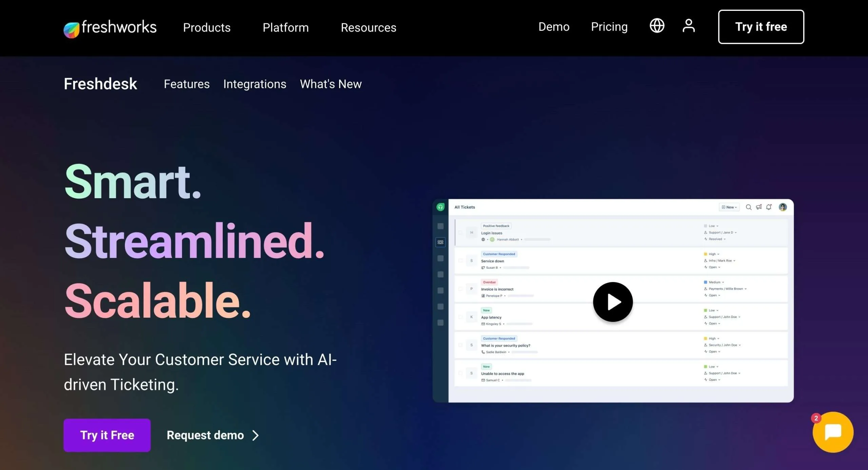Switch to the Integrations tab

pyautogui.click(x=255, y=84)
